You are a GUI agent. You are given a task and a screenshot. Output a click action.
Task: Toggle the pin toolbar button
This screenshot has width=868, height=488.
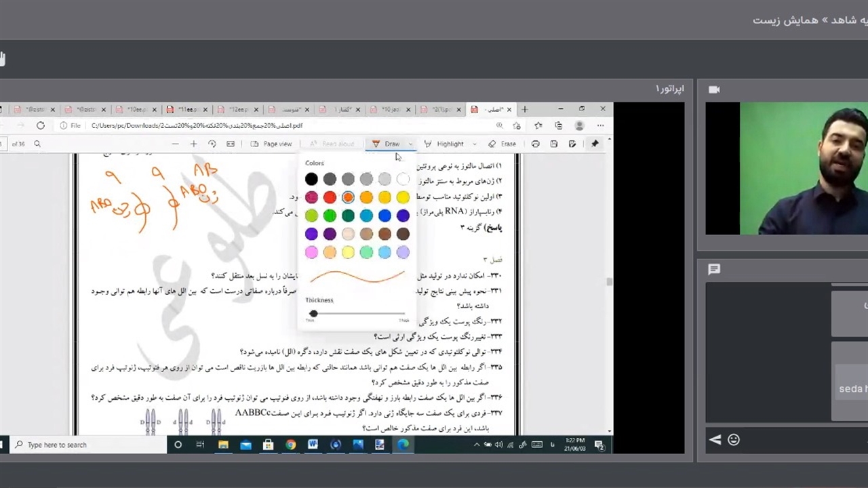click(595, 144)
